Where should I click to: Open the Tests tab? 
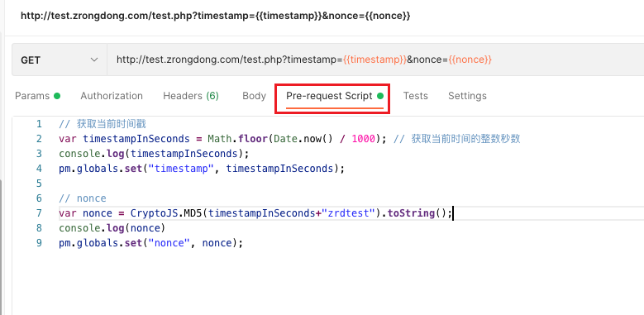(415, 96)
